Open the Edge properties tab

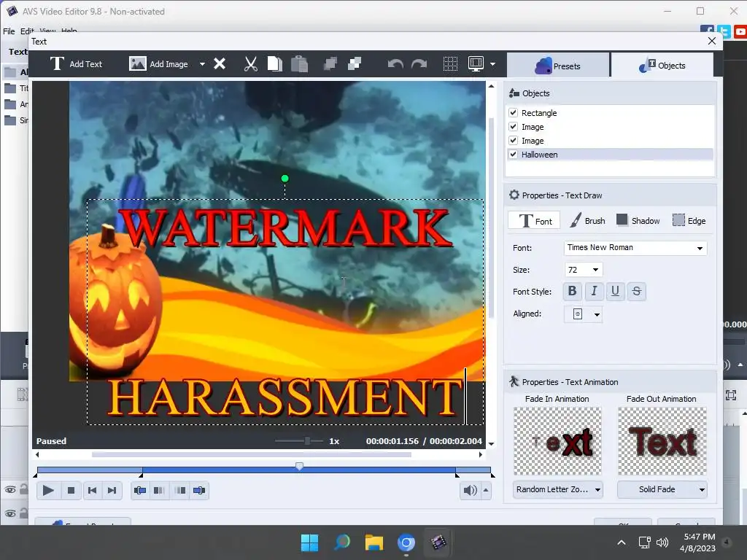(x=689, y=220)
